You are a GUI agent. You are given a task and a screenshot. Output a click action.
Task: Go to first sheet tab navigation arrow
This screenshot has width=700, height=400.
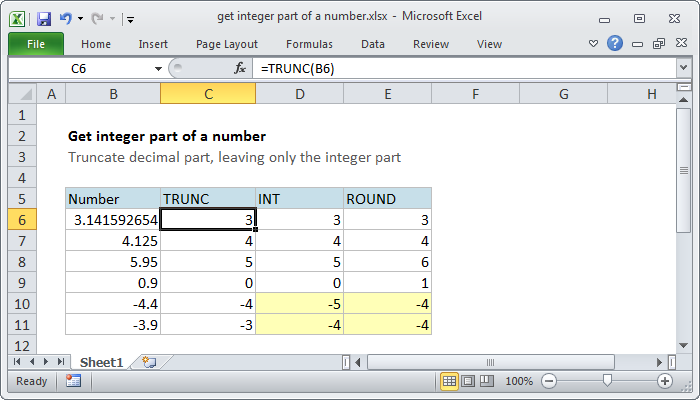[17, 362]
